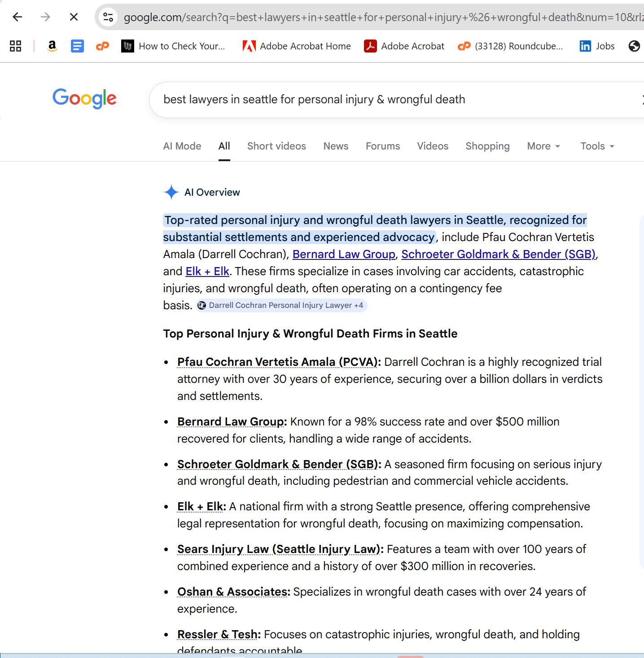Screen dimensions: 644x658
Task: Click Oshan & Associates list heading
Action: point(233,592)
